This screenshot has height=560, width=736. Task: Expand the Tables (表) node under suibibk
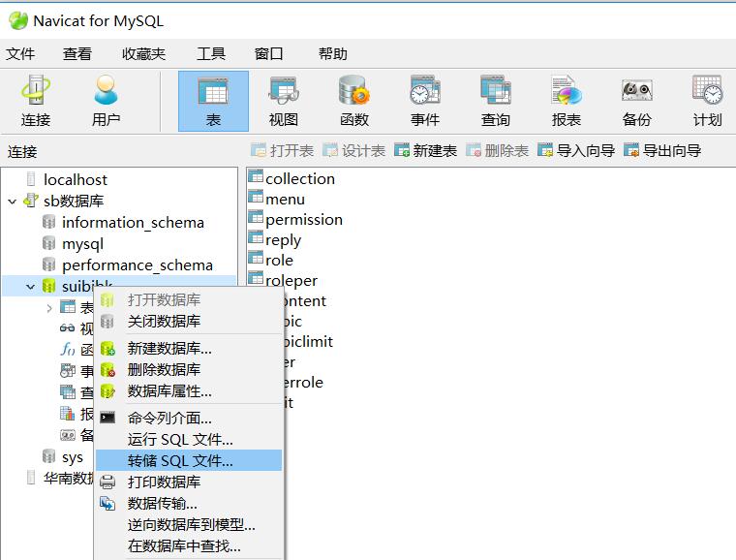click(x=49, y=308)
